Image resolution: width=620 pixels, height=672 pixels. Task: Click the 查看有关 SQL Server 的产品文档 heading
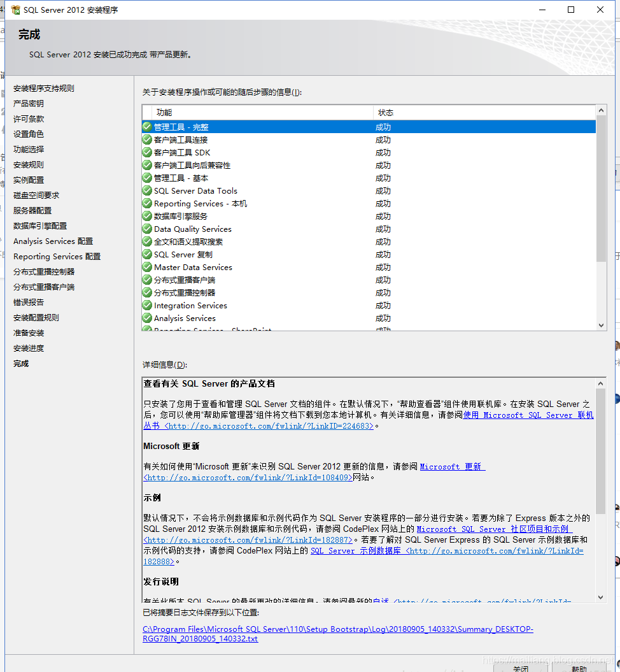(x=209, y=383)
